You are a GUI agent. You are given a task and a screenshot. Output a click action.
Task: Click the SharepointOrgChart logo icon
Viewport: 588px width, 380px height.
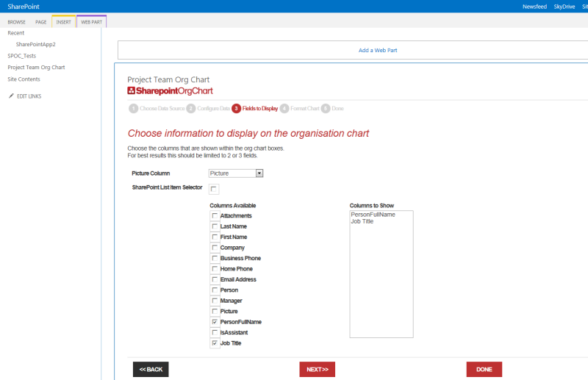coord(131,90)
